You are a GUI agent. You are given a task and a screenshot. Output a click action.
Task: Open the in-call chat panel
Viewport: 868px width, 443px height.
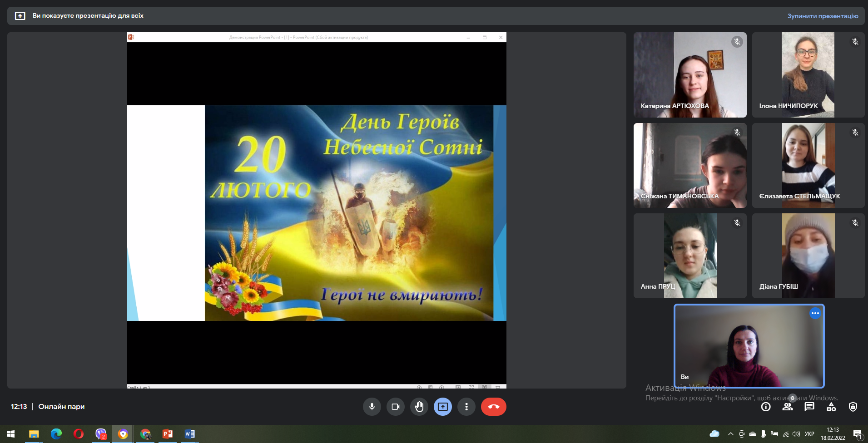[809, 407]
